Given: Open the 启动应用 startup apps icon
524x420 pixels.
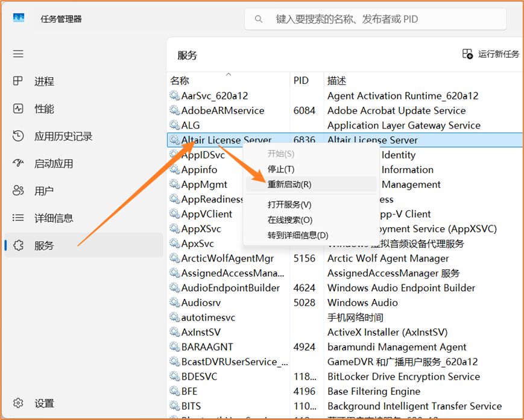Looking at the screenshot, I should tap(18, 163).
